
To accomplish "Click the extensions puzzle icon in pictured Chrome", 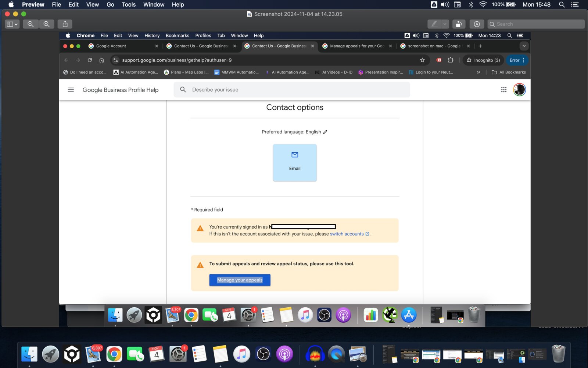I will coord(451,60).
